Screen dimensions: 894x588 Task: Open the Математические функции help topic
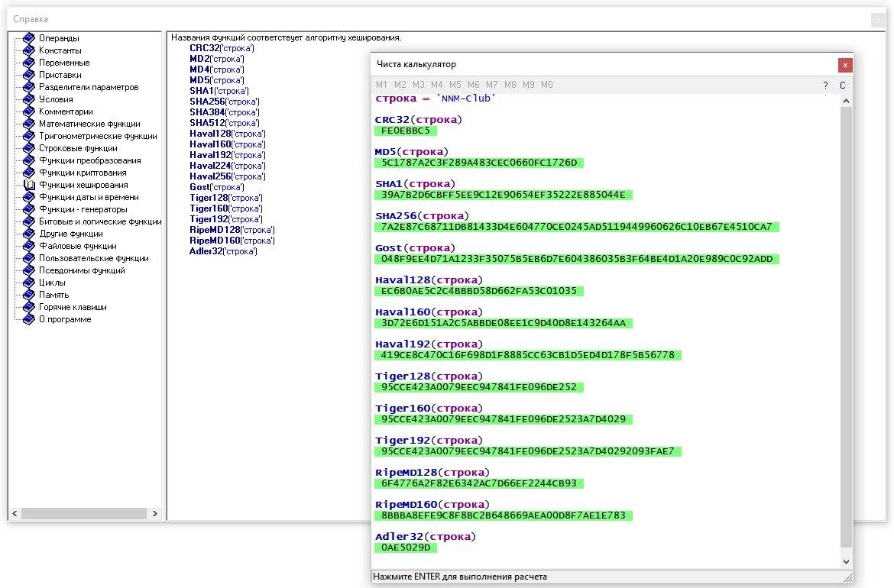pos(89,124)
